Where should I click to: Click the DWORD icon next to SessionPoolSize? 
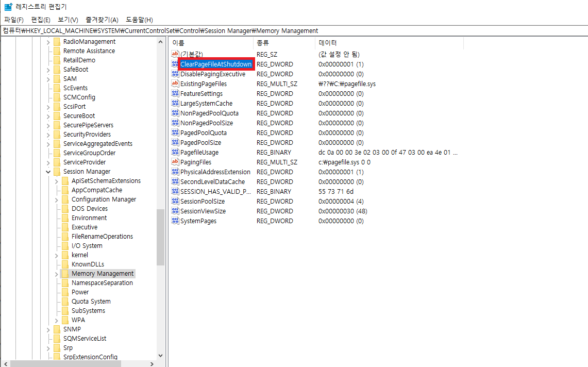175,201
